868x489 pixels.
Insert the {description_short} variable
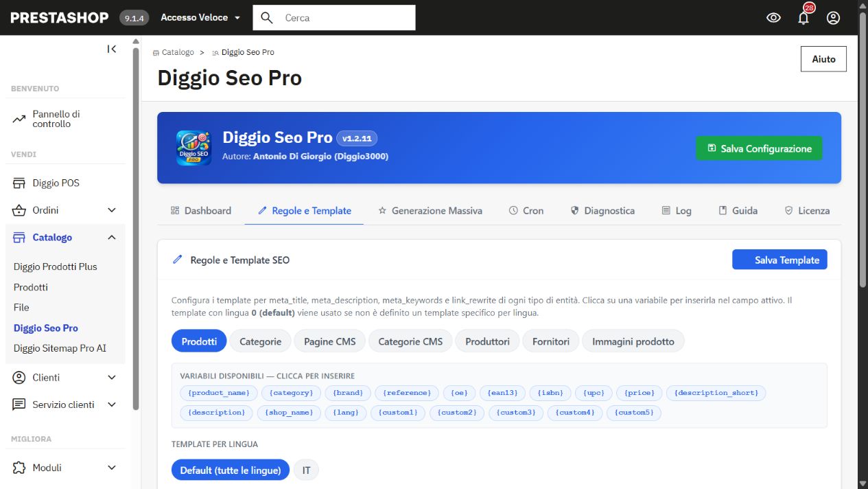coord(716,393)
